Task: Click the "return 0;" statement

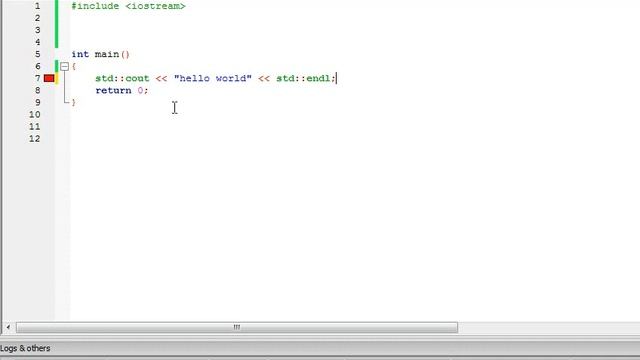Action: pos(122,90)
